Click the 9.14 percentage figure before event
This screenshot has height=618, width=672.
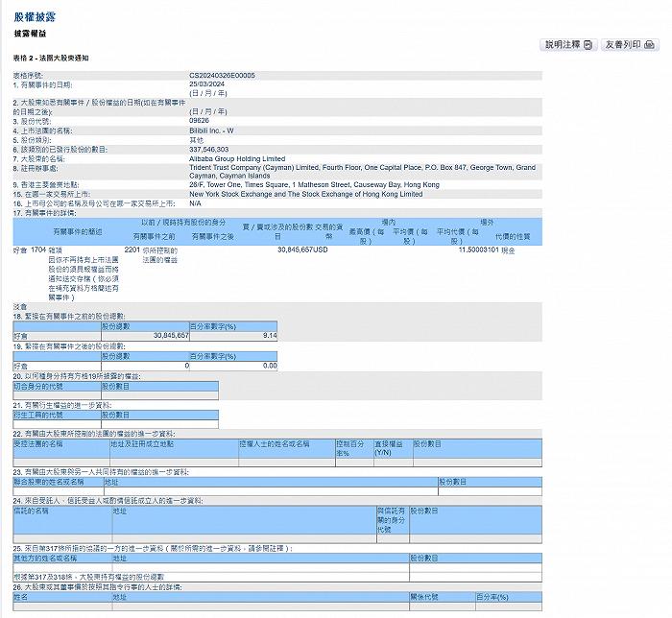[x=270, y=336]
